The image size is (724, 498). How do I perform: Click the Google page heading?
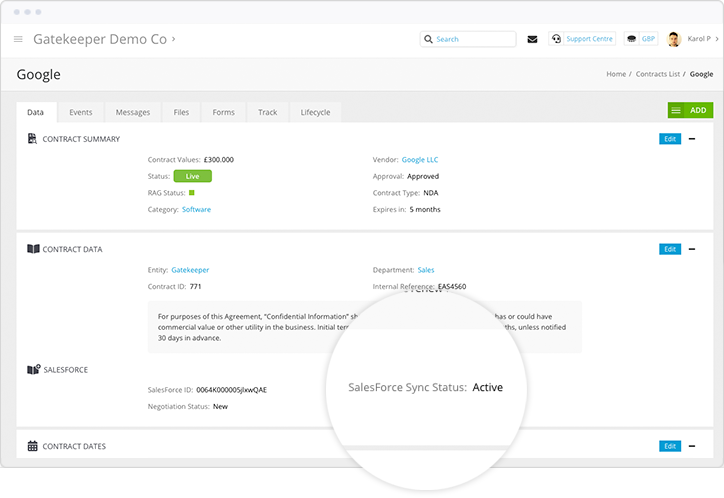coord(39,75)
